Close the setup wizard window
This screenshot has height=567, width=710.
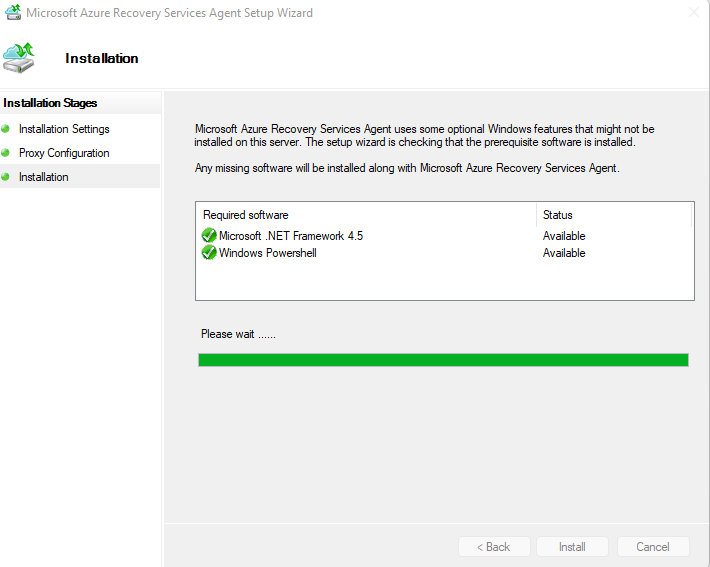point(694,12)
